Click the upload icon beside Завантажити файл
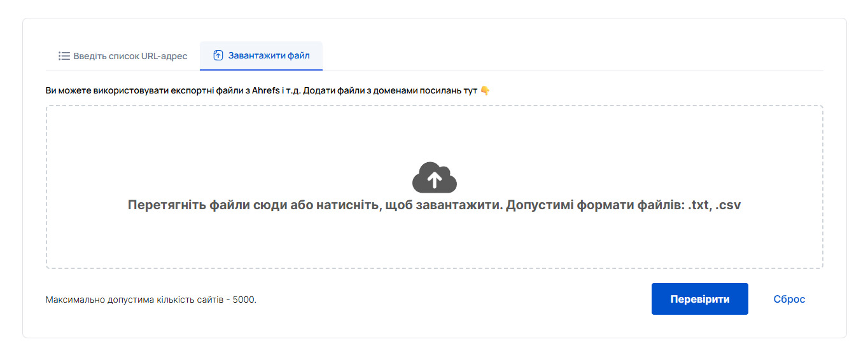 pos(218,56)
